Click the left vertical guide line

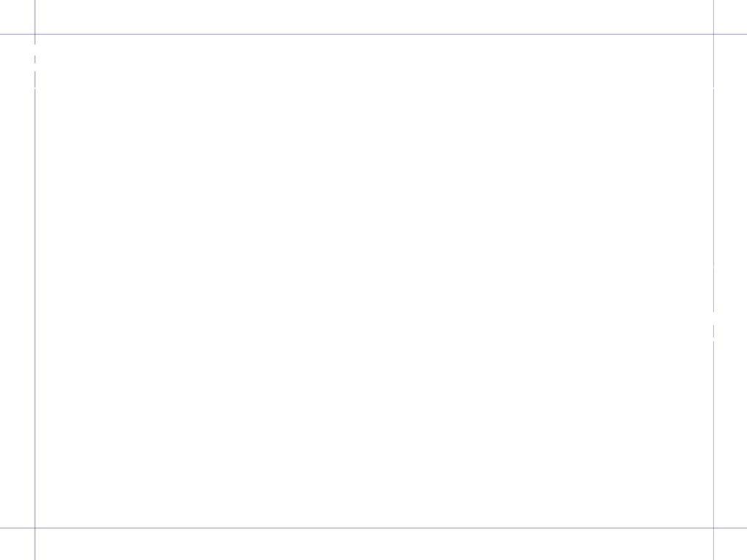click(35, 305)
